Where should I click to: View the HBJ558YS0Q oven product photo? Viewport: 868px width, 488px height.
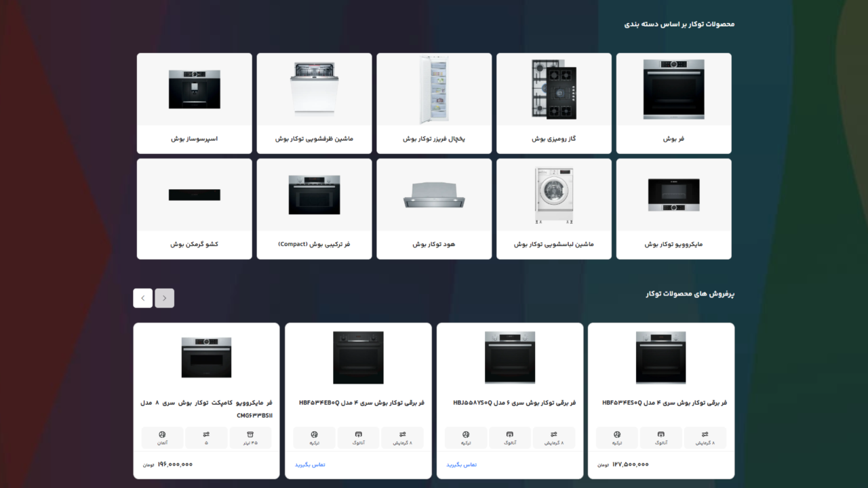[510, 357]
